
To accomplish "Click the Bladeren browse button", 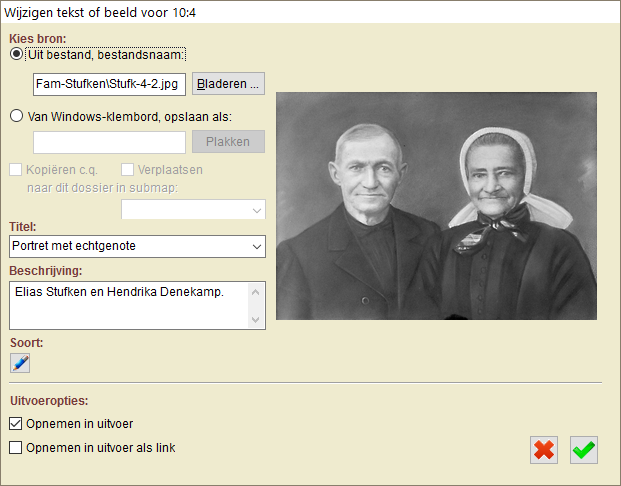I will coord(229,84).
